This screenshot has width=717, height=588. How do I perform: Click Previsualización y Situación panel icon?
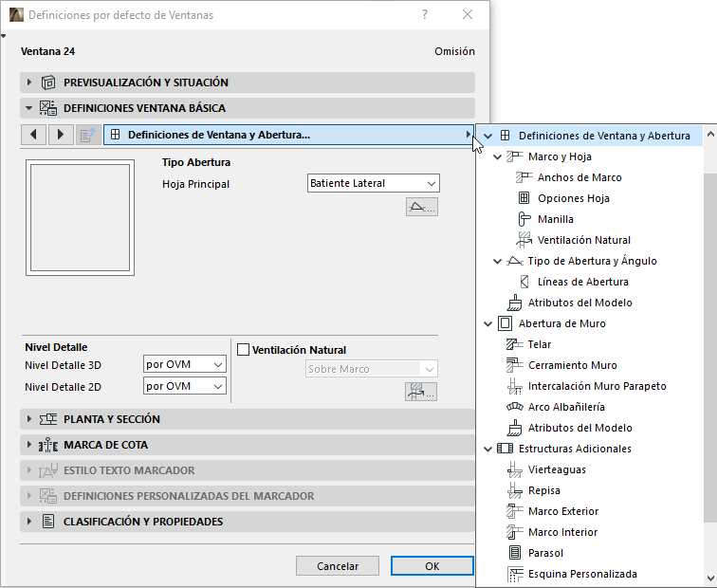(x=48, y=83)
